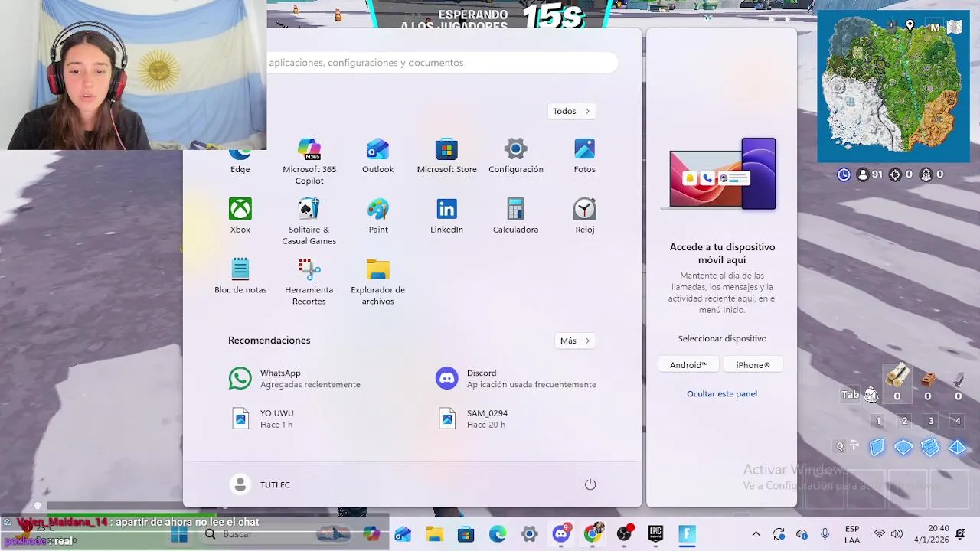Open the Outlook app tile
This screenshot has height=551, width=980.
click(377, 156)
